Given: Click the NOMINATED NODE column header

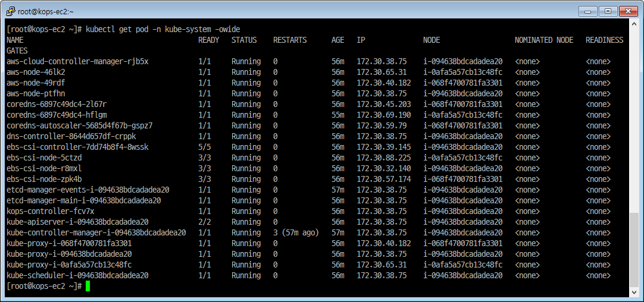Looking at the screenshot, I should tap(544, 40).
